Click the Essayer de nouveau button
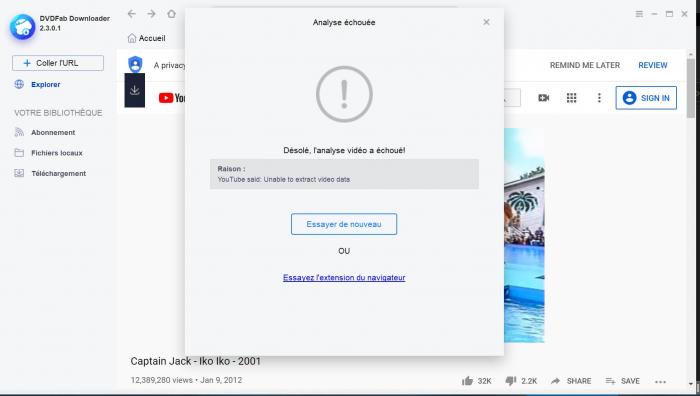 tap(344, 224)
